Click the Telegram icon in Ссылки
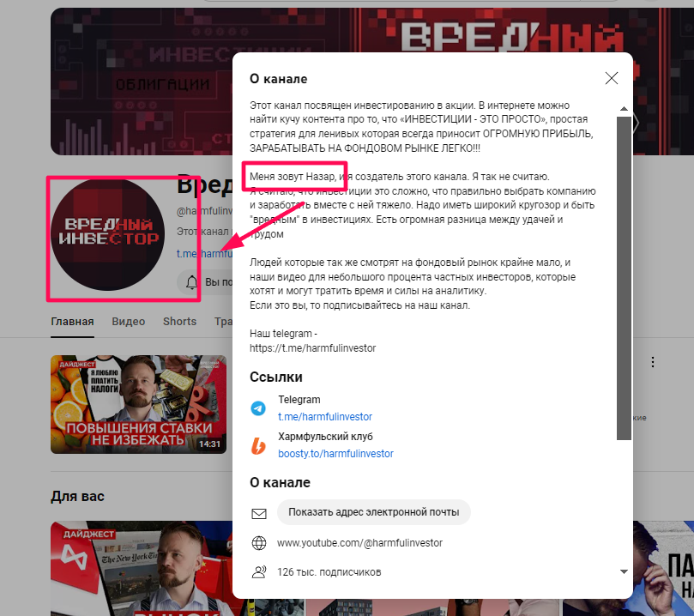The image size is (694, 616). (x=258, y=408)
